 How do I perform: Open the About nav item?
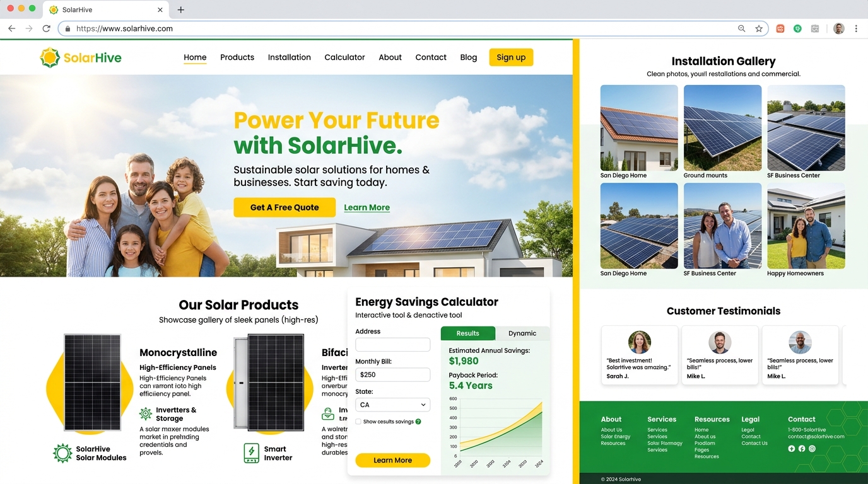point(390,57)
